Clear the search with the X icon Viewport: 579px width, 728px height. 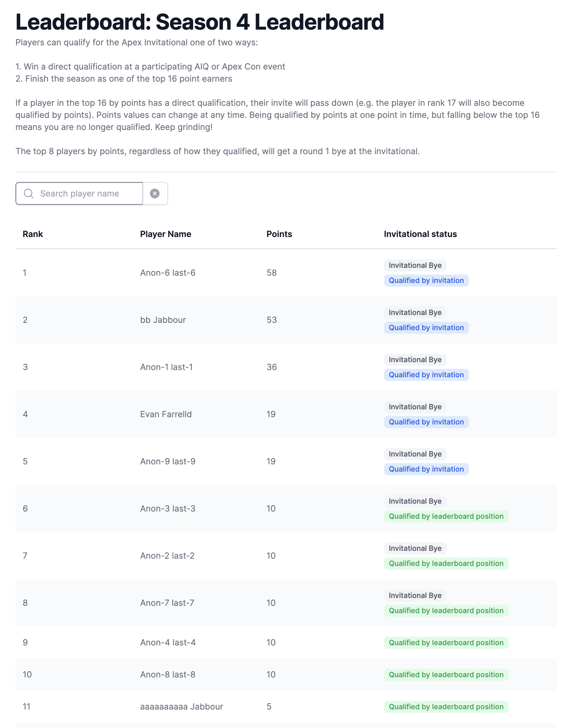pyautogui.click(x=155, y=193)
